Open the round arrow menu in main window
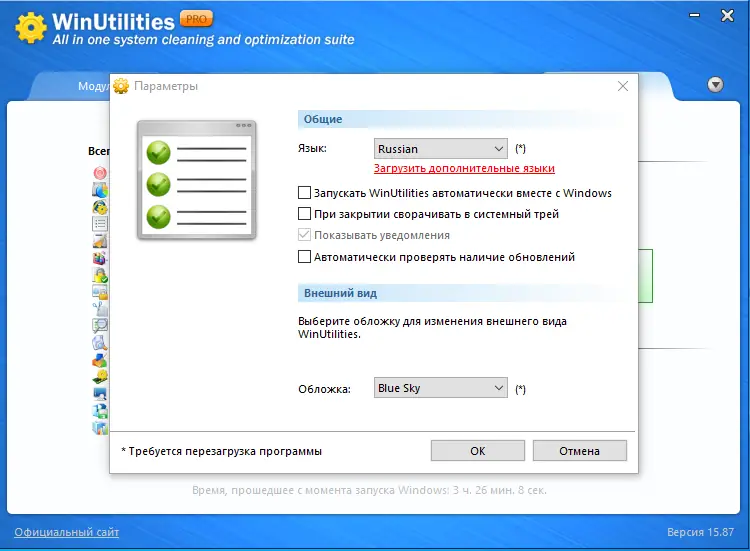The height and width of the screenshot is (551, 750). 715,85
